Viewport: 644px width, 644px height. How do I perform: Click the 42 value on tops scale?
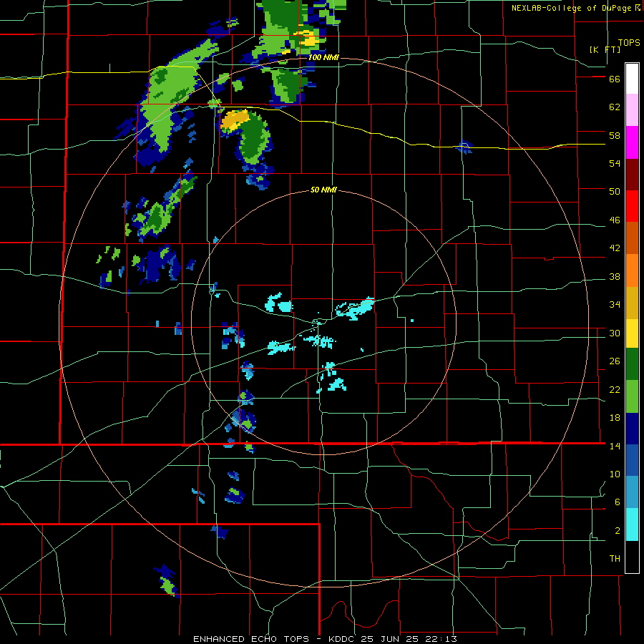[615, 248]
